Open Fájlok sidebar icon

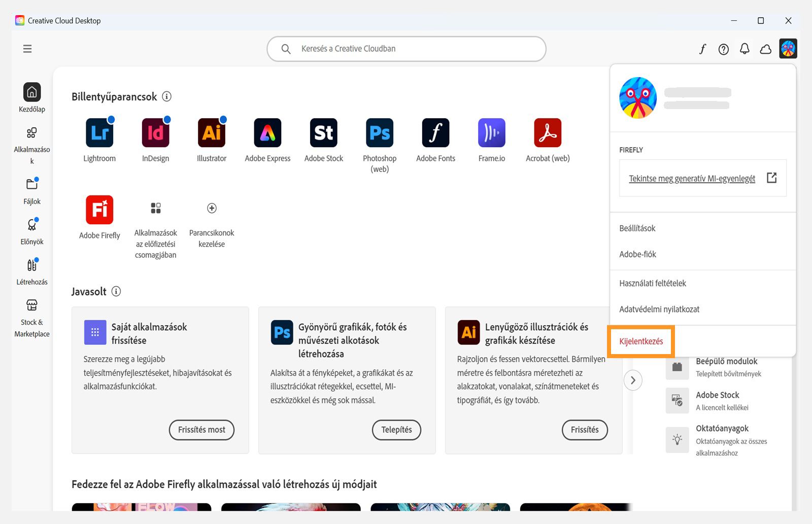[x=32, y=184]
